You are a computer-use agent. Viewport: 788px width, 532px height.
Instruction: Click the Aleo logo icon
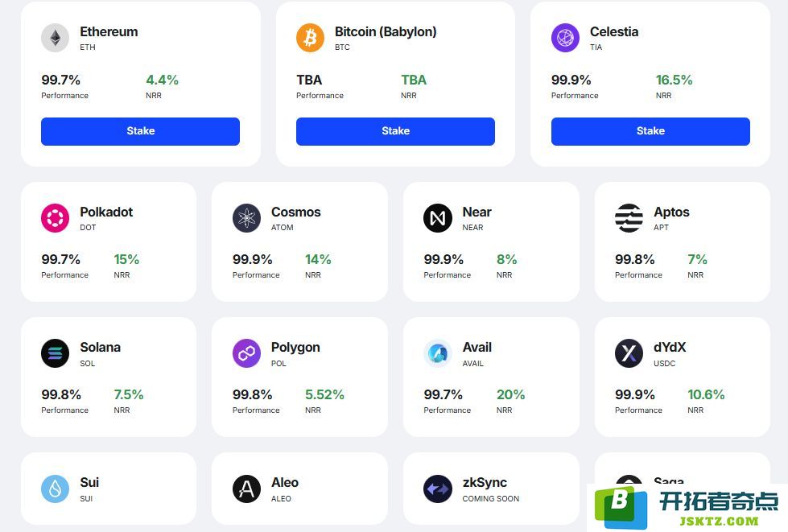(x=247, y=489)
